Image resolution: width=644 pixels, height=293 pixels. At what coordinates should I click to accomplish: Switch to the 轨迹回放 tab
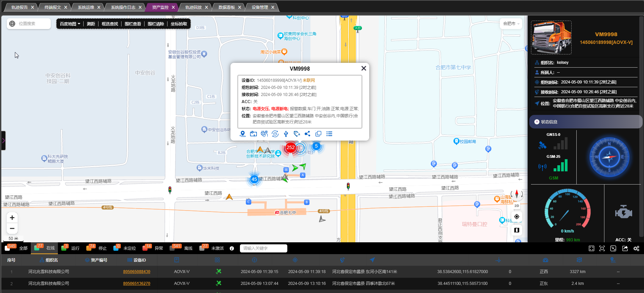(193, 7)
